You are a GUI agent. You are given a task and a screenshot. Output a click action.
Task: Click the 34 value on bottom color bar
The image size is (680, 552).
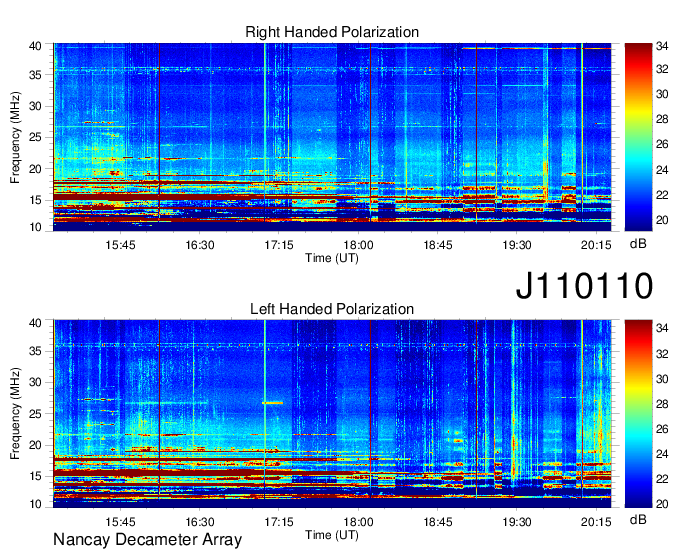tap(662, 329)
